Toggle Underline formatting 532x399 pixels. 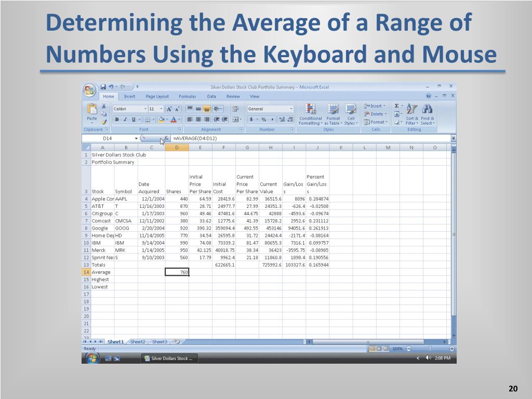pyautogui.click(x=134, y=119)
